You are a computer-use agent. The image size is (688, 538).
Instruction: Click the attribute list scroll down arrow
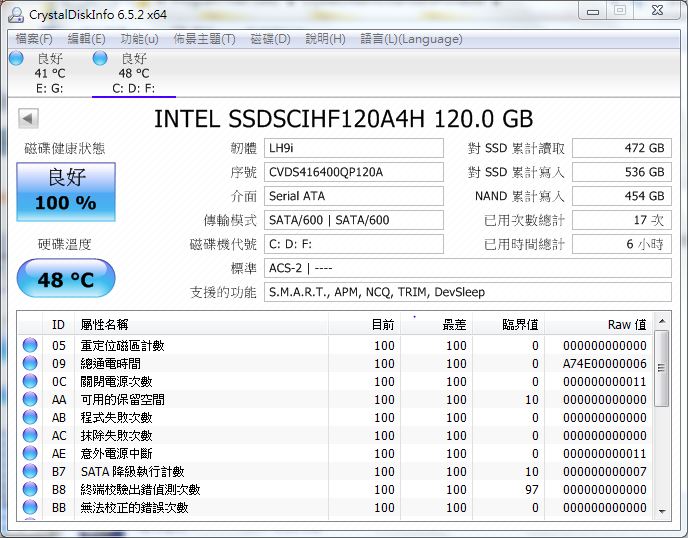click(662, 511)
